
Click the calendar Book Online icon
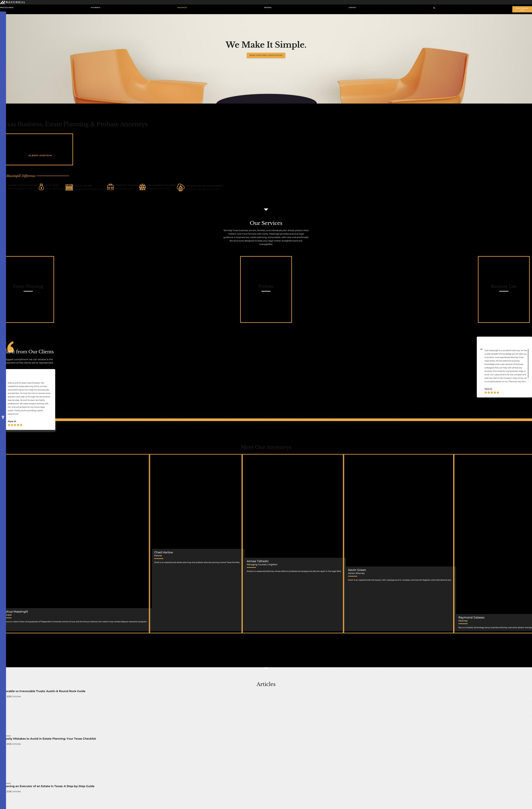[x=69, y=187]
